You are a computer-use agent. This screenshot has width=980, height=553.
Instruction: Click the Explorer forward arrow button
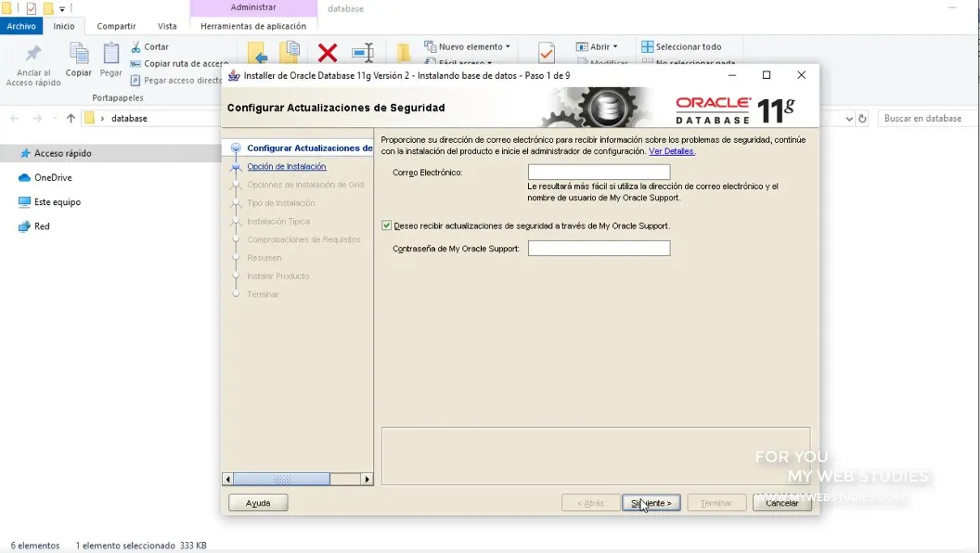(37, 118)
